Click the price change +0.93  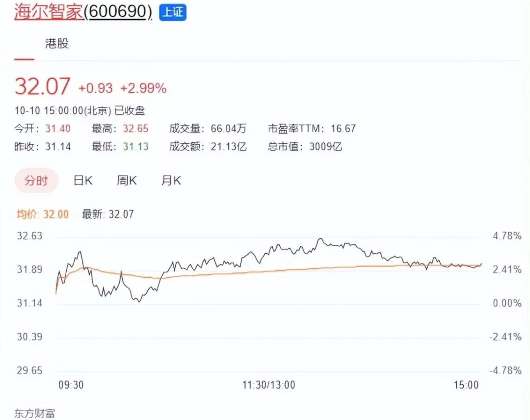[x=95, y=88]
